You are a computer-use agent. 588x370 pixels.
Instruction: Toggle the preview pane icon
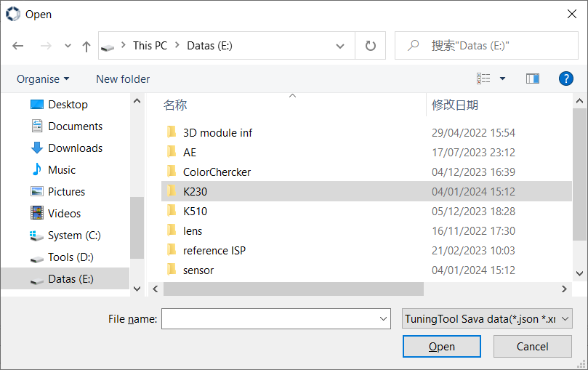533,79
